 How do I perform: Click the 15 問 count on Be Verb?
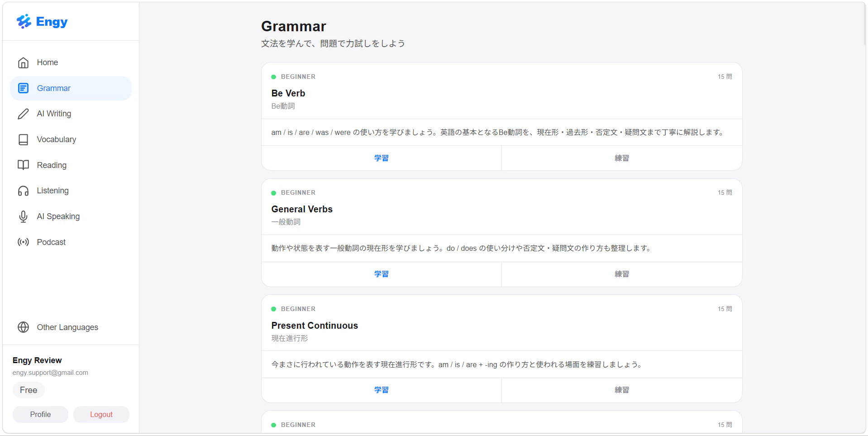pos(725,77)
